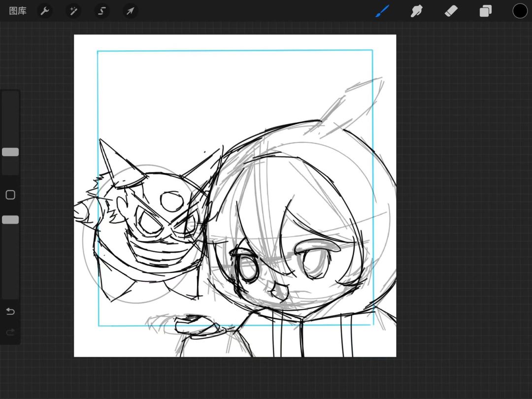Tap the square Modify button in sidebar
The width and height of the screenshot is (532, 399).
10,195
